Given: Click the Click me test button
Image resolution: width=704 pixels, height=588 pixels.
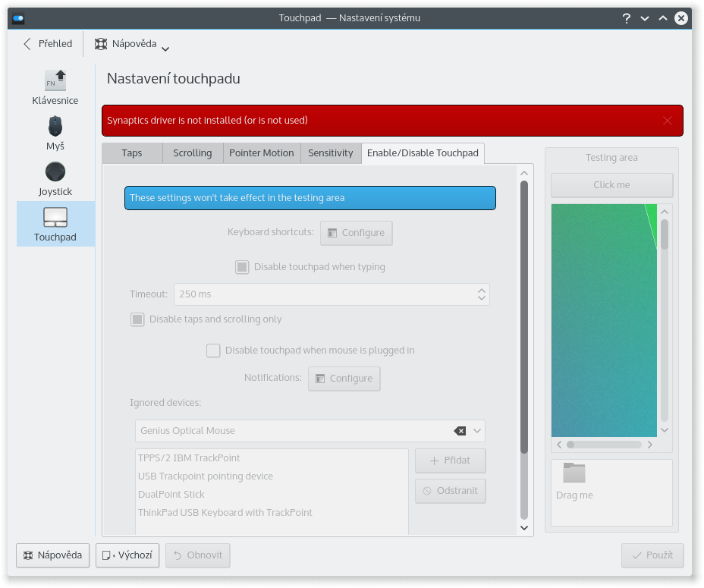Looking at the screenshot, I should 611,185.
